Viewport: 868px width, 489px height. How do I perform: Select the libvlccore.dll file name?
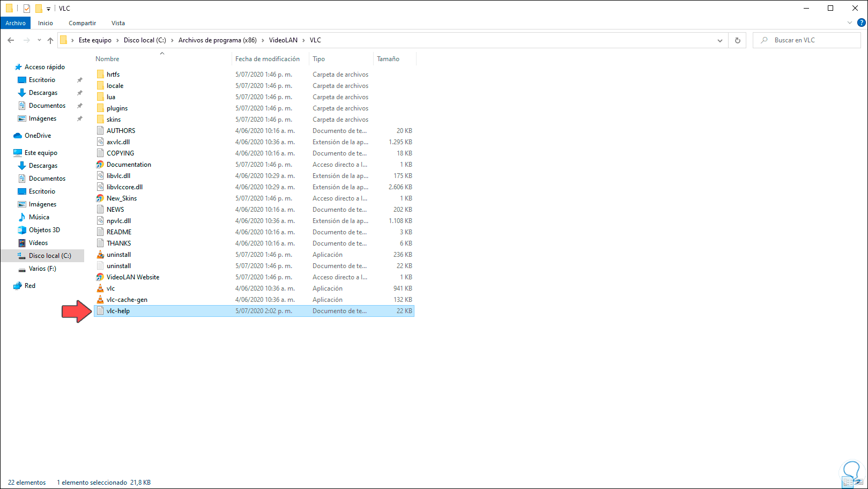click(x=125, y=187)
